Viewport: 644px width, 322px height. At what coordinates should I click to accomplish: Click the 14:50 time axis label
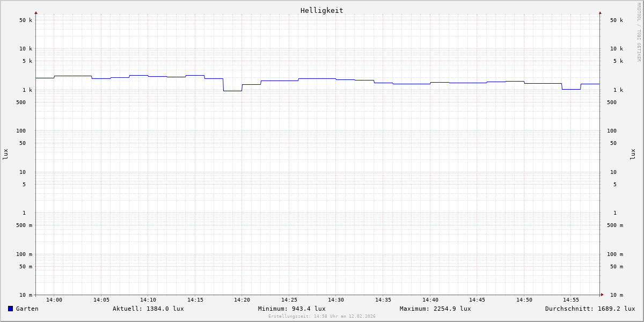(524, 300)
